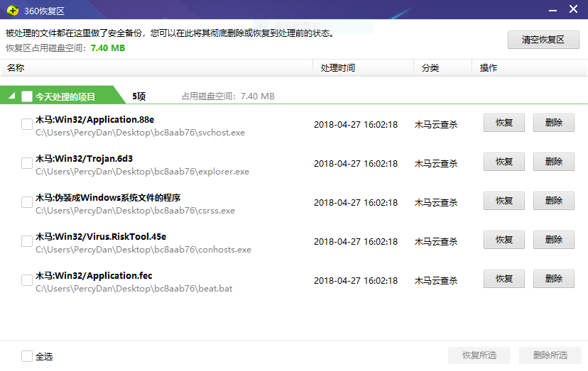This screenshot has height=371, width=588.
Task: Tick checkbox for Win32/Trojan.6d3 explorer.exe
Action: click(x=26, y=163)
